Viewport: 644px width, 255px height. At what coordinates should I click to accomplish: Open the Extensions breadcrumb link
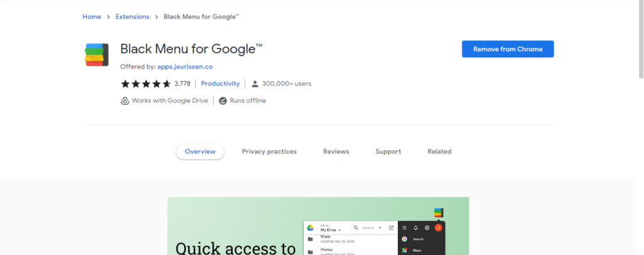coord(132,17)
